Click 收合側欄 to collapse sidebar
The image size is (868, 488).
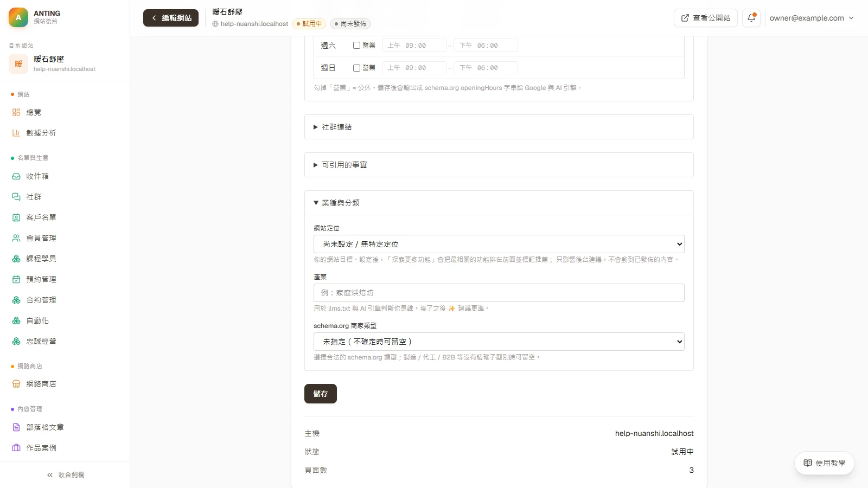pyautogui.click(x=65, y=475)
